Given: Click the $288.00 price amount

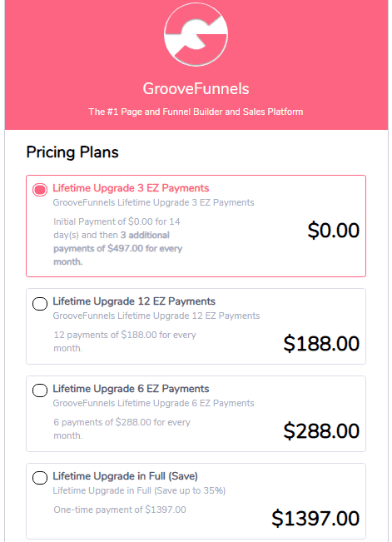Looking at the screenshot, I should coord(321,431).
